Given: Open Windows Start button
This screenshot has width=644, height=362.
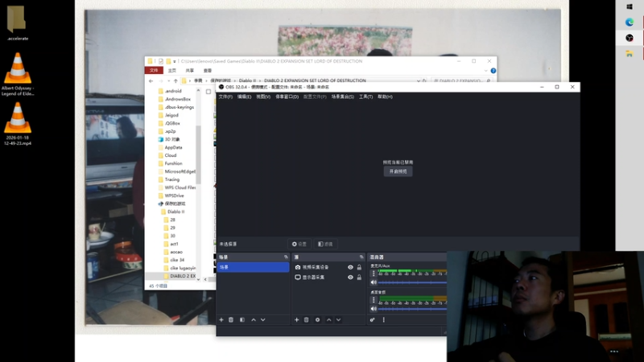Looking at the screenshot, I should click(x=630, y=6).
